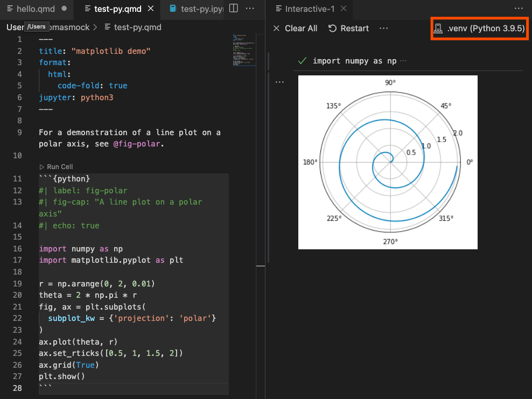
Task: Click the unsaved dot on hello.qmd tab
Action: pyautogui.click(x=64, y=9)
